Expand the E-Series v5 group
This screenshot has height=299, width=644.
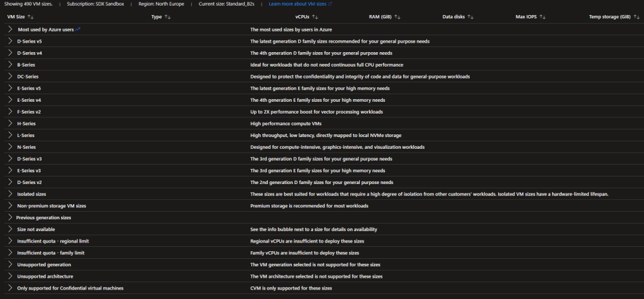click(10, 88)
